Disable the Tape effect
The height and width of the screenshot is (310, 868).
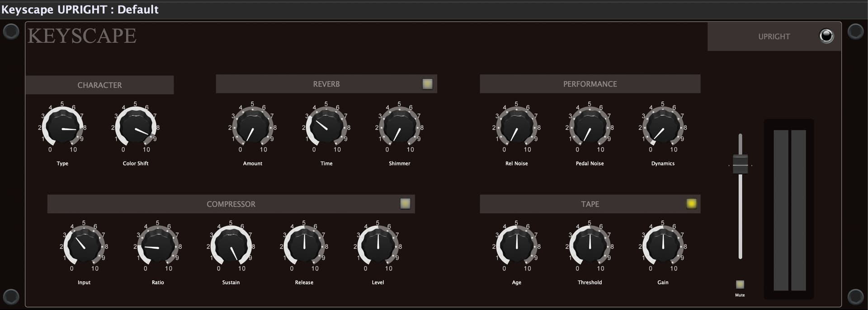(691, 204)
